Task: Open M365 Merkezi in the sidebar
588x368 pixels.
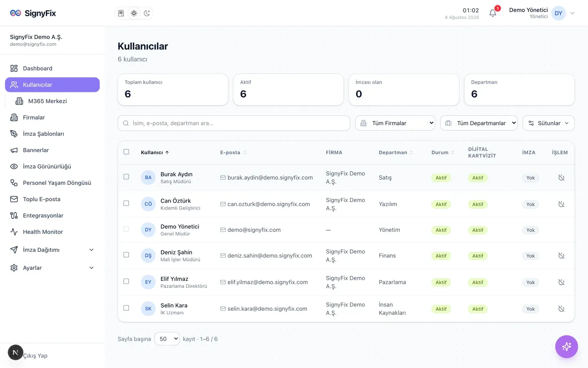Action: 55,101
